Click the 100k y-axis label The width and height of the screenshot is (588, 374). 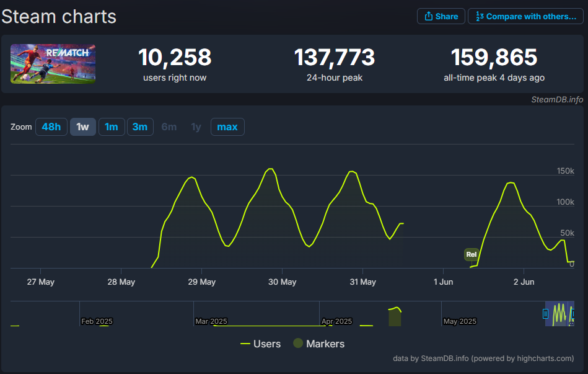tap(566, 202)
